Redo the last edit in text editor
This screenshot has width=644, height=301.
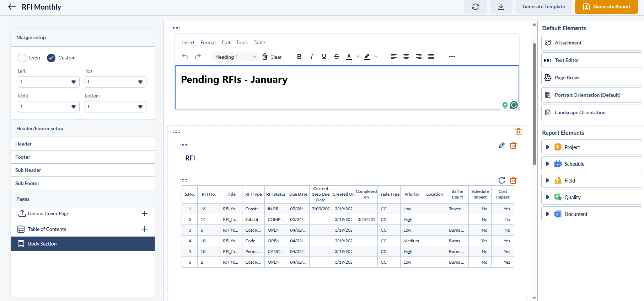click(198, 57)
